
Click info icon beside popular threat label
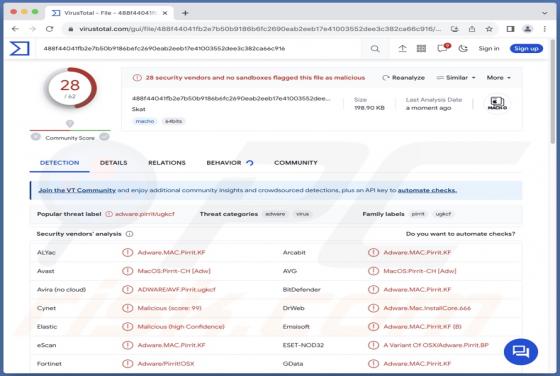109,214
